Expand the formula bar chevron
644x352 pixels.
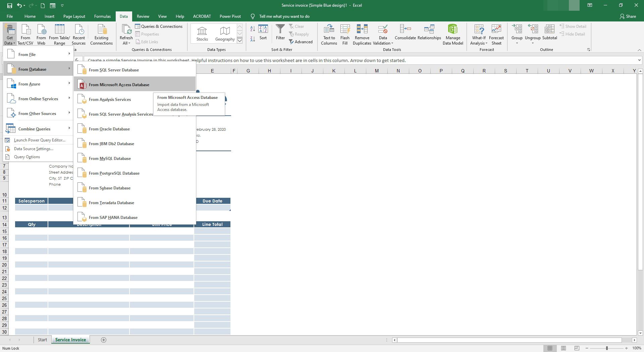(x=639, y=60)
